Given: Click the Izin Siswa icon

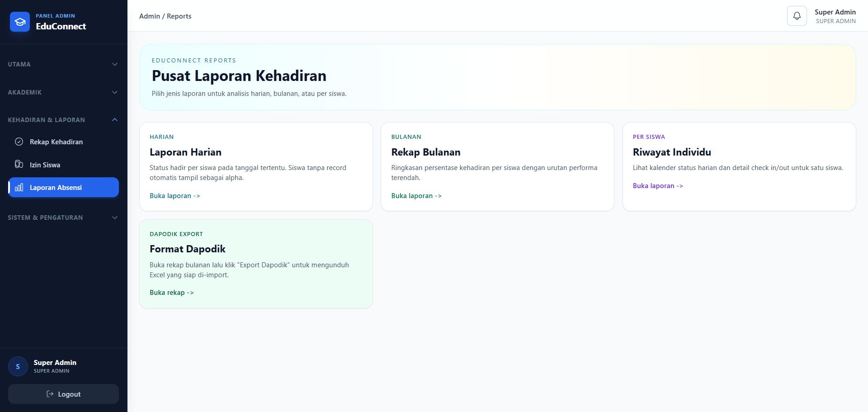Looking at the screenshot, I should click(x=19, y=164).
